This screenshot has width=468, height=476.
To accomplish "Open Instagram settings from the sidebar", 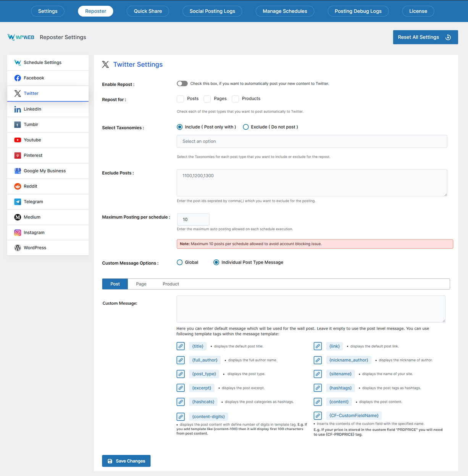I will coord(18,232).
